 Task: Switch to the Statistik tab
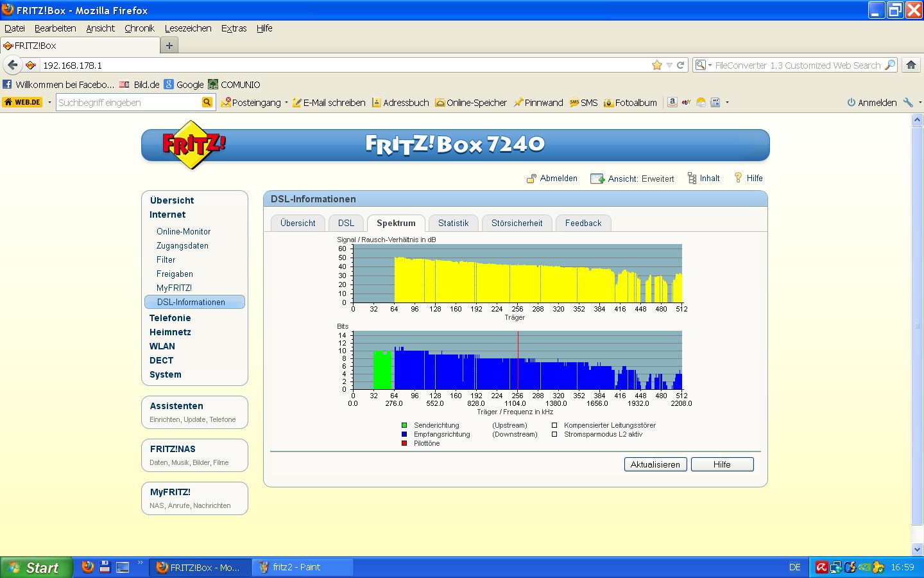point(453,223)
